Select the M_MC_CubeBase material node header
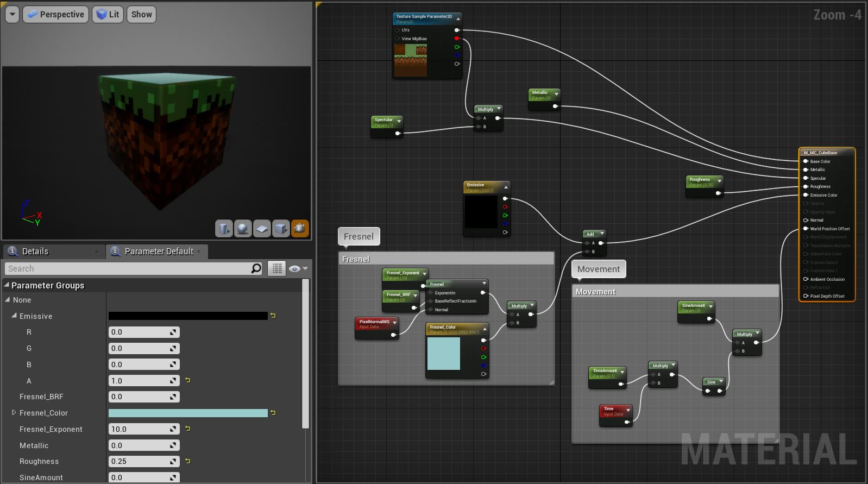The height and width of the screenshot is (484, 868). point(827,153)
